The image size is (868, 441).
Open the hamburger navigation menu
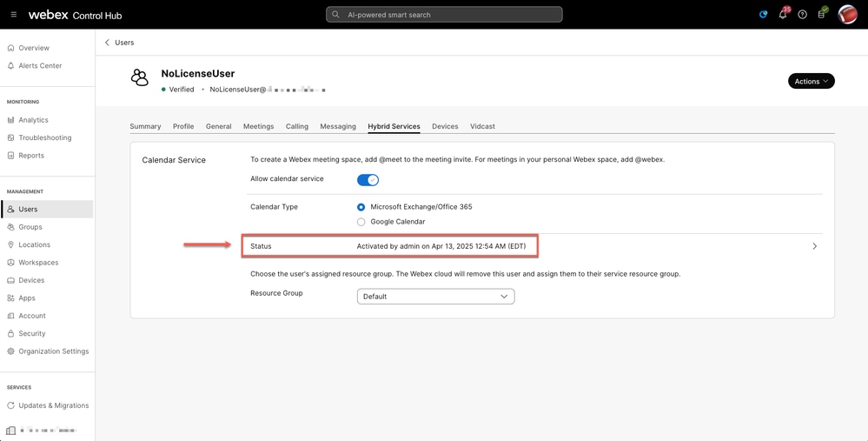[x=14, y=15]
